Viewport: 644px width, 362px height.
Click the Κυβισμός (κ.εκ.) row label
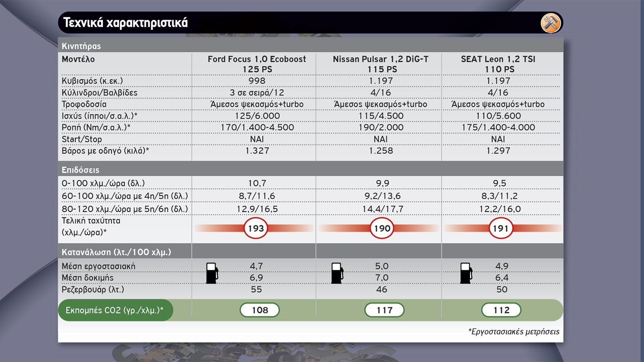coord(92,81)
